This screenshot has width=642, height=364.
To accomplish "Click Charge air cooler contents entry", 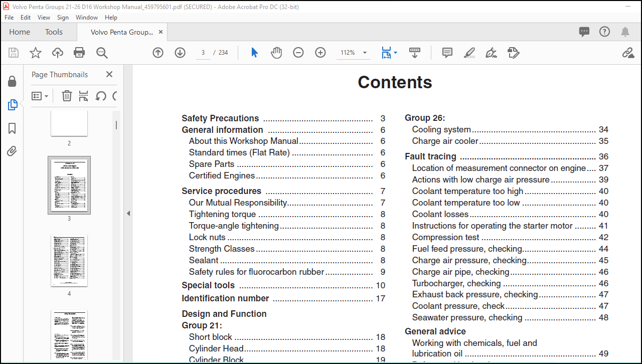I will click(510, 141).
